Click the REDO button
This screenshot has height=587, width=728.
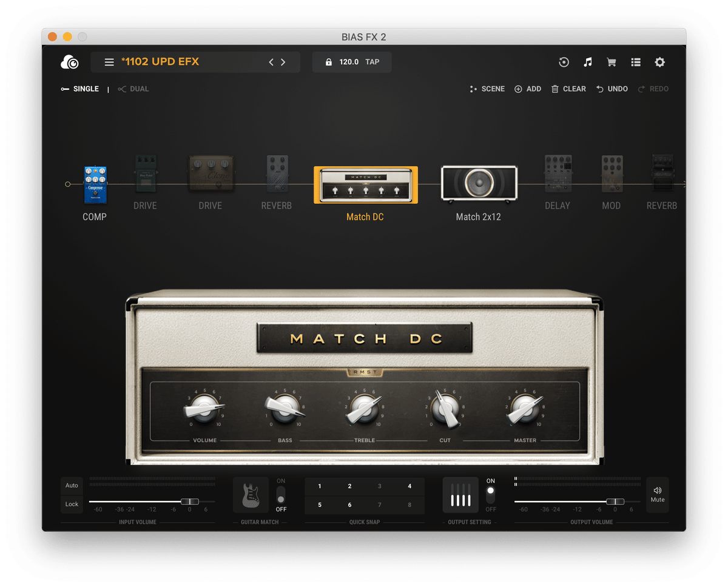(653, 89)
